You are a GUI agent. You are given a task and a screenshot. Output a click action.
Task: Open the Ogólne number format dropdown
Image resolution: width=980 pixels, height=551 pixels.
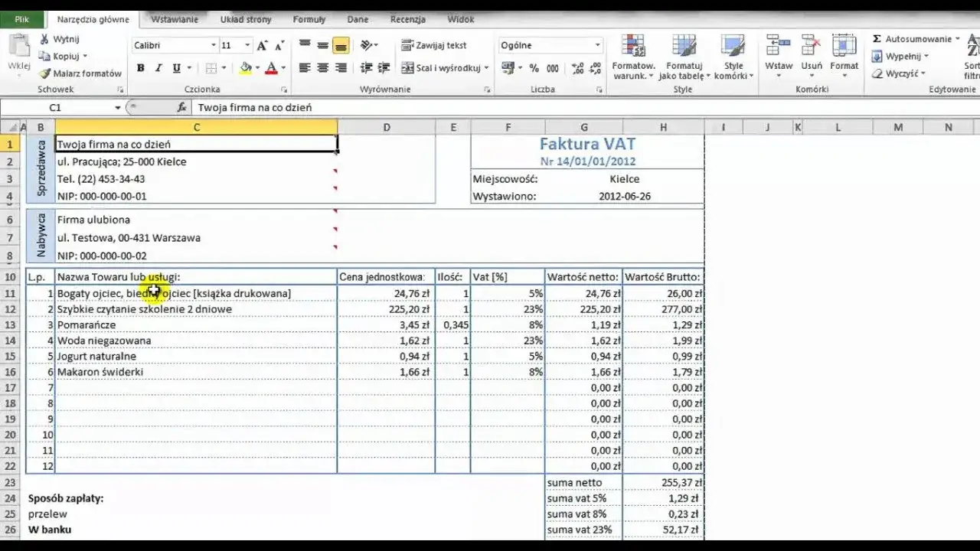(x=598, y=46)
